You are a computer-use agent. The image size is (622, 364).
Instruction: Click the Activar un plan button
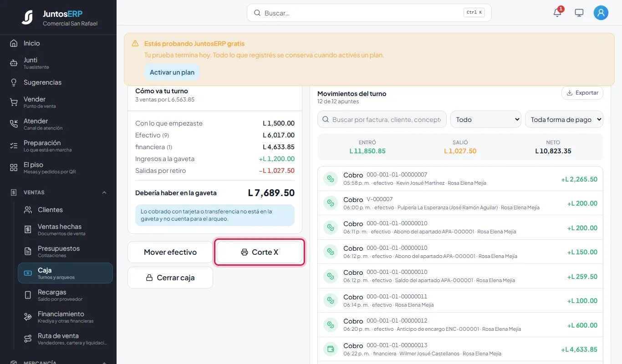pyautogui.click(x=172, y=72)
